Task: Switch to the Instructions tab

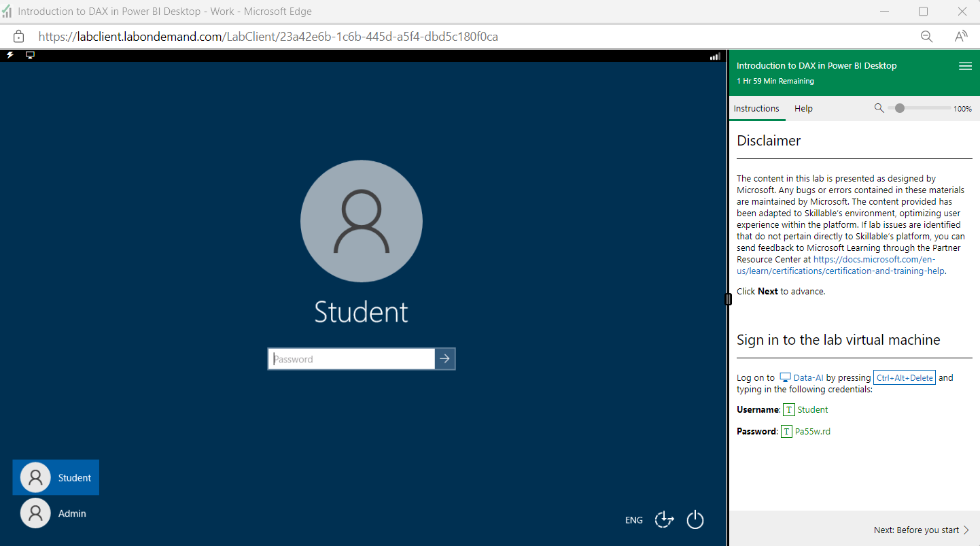Action: [756, 109]
